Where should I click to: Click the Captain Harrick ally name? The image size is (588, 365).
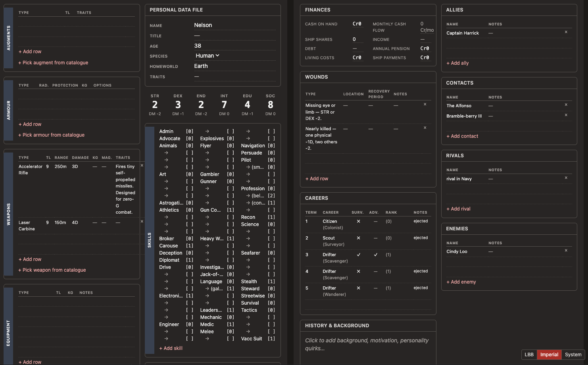click(x=463, y=33)
